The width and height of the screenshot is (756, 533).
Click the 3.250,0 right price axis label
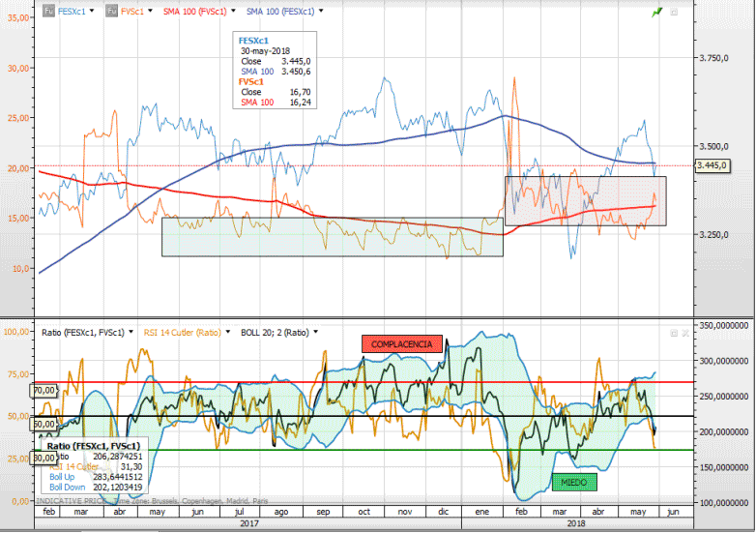713,235
